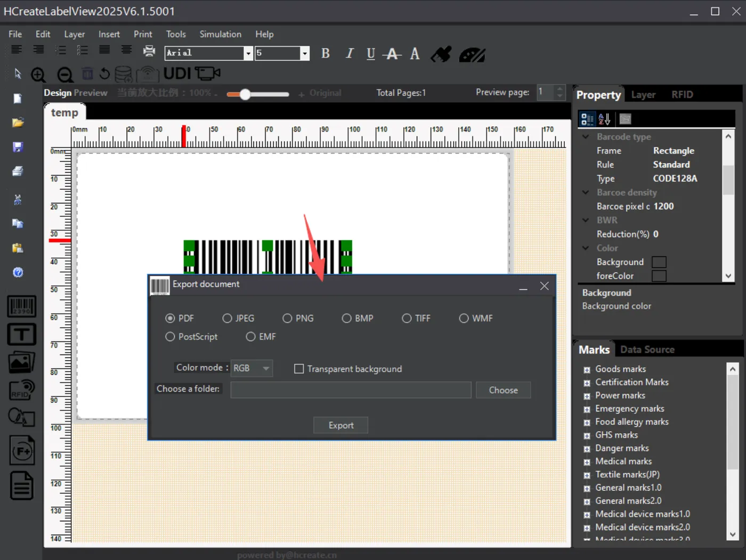Select the JPEG export format

(x=228, y=318)
